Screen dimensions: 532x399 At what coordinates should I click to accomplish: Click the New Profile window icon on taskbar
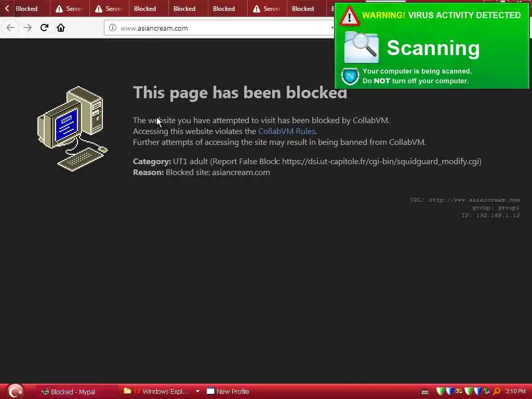[x=210, y=391]
